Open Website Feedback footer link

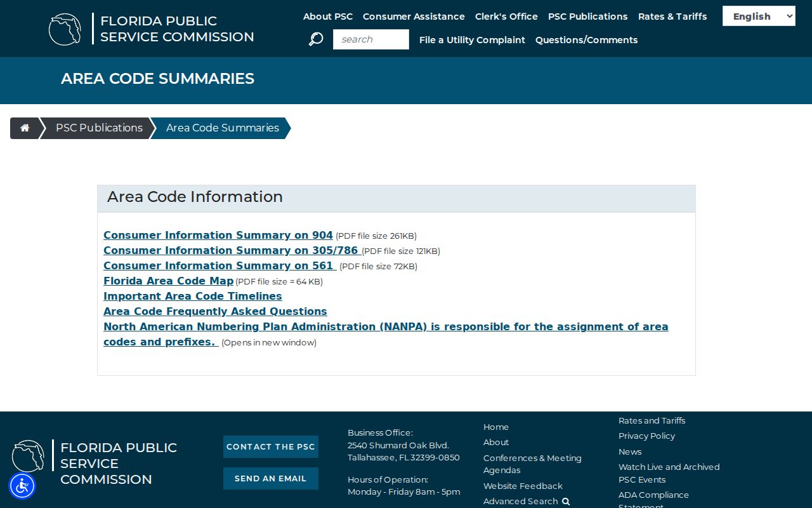523,486
